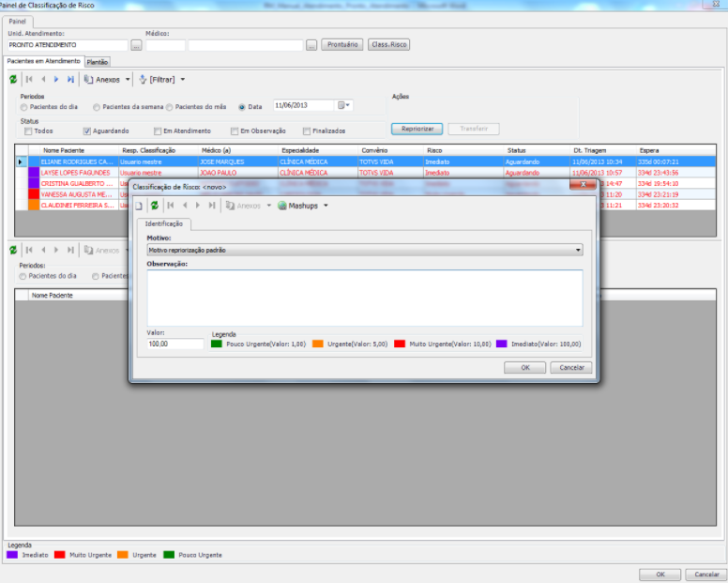
Task: Go to first record in dialog toolbar
Action: tap(171, 206)
